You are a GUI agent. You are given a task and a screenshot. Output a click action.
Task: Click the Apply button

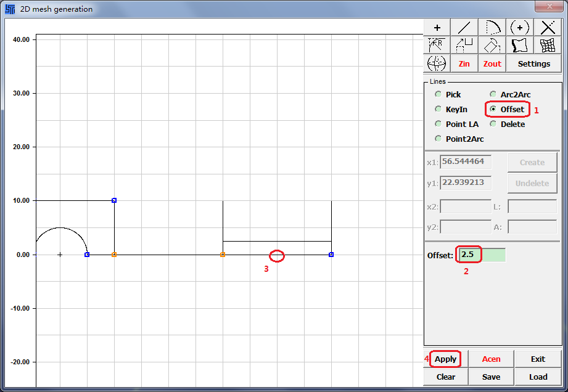pos(445,359)
